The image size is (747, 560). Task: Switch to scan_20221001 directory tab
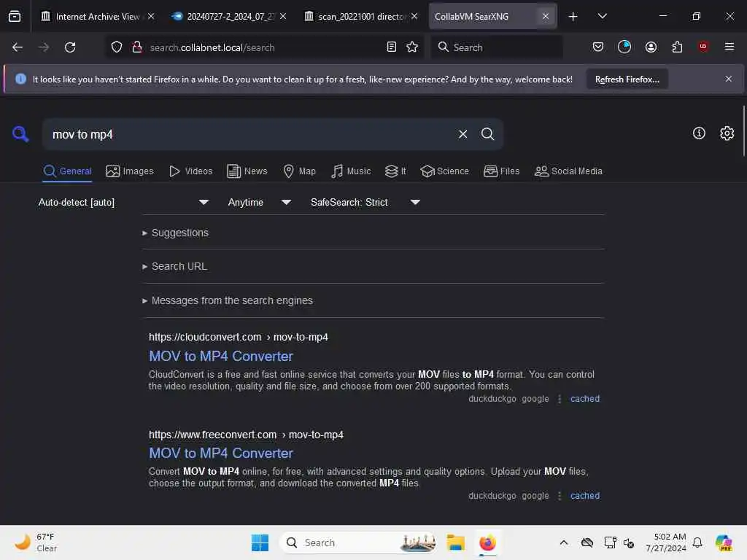tap(360, 17)
